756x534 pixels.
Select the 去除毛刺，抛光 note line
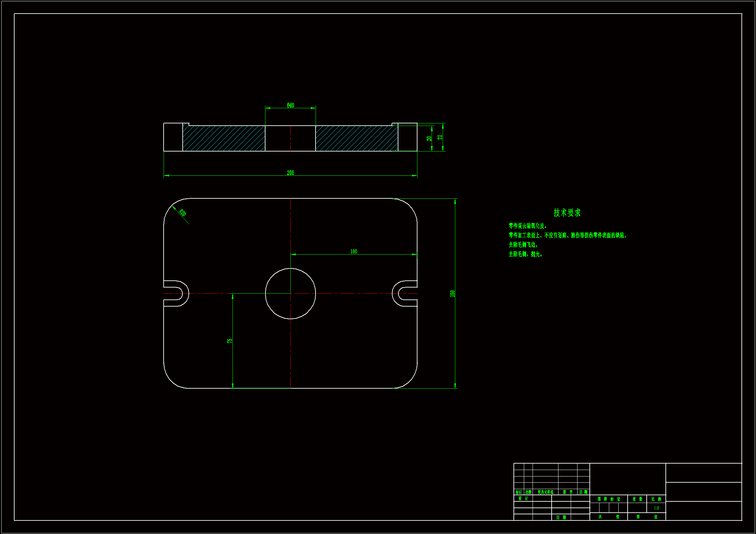click(x=525, y=254)
